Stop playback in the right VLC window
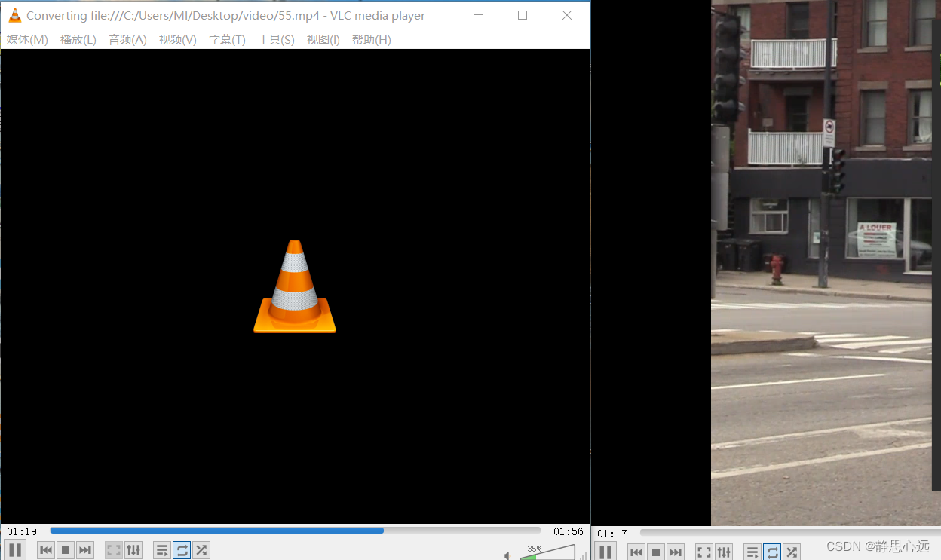The height and width of the screenshot is (560, 941). tap(656, 552)
